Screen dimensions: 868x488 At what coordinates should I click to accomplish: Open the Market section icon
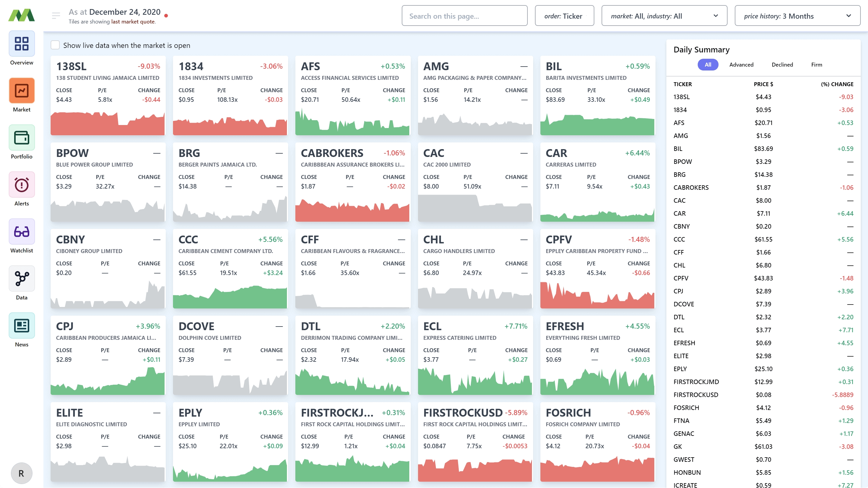tap(22, 91)
